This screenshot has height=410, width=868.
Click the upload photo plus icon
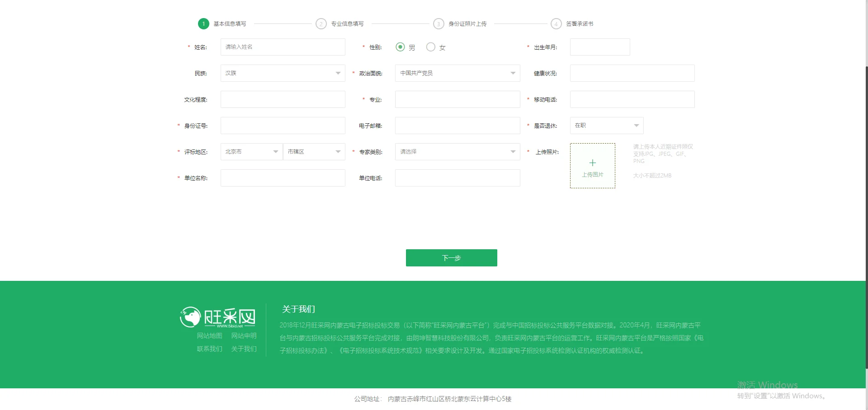pos(592,163)
